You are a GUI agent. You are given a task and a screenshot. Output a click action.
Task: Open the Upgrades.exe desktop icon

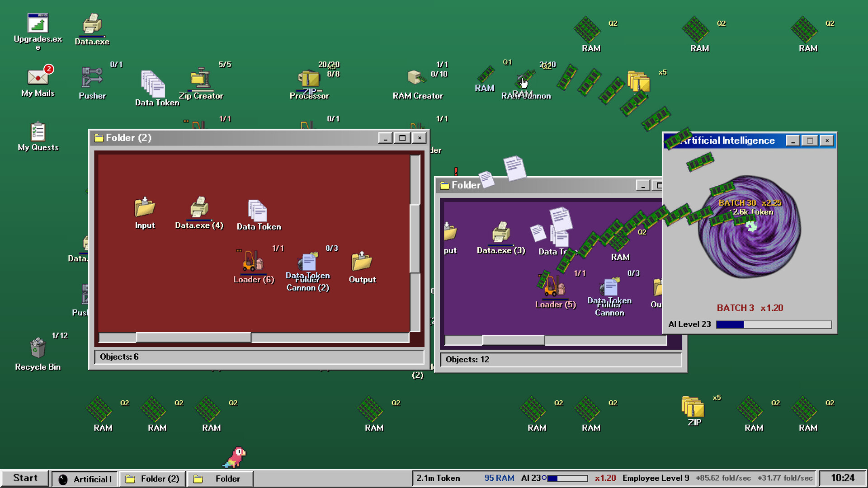click(x=38, y=23)
